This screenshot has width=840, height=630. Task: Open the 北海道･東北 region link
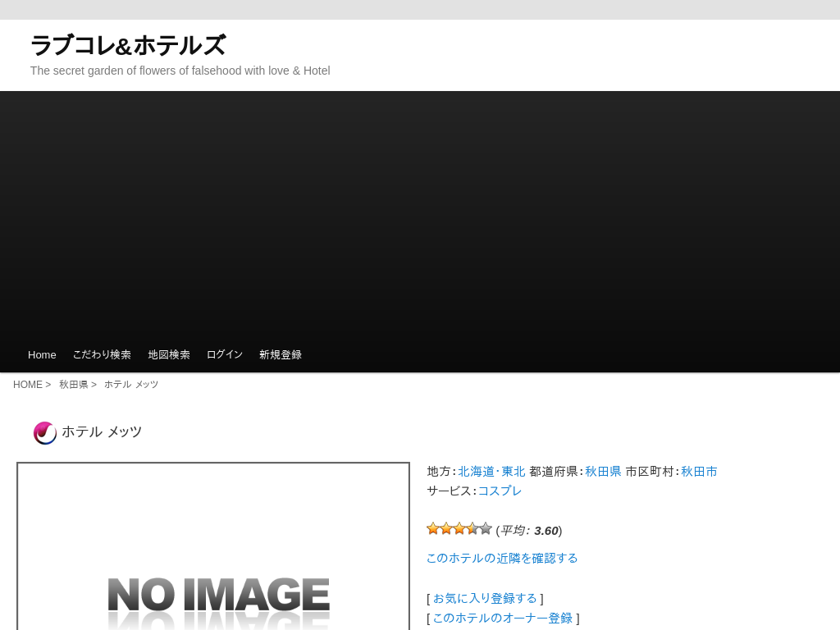pos(491,472)
